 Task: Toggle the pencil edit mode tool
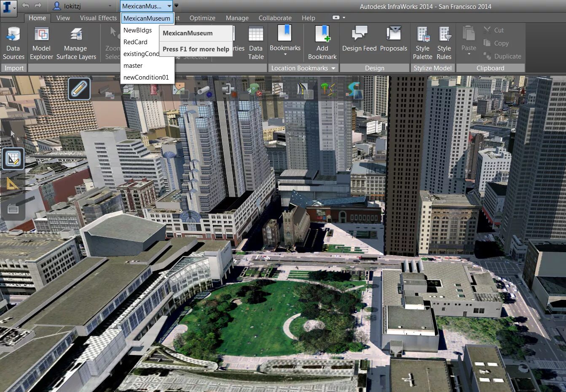point(79,89)
